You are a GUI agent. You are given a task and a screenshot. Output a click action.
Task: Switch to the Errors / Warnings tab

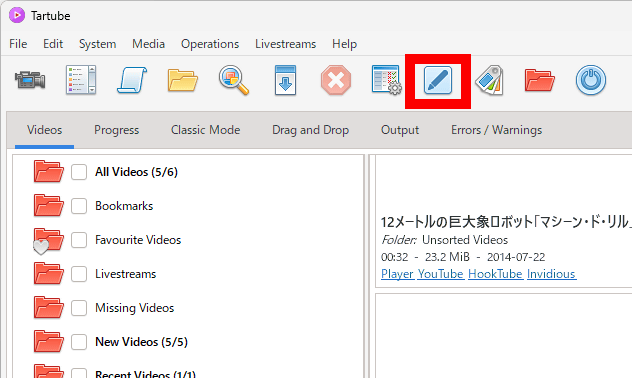tap(496, 130)
